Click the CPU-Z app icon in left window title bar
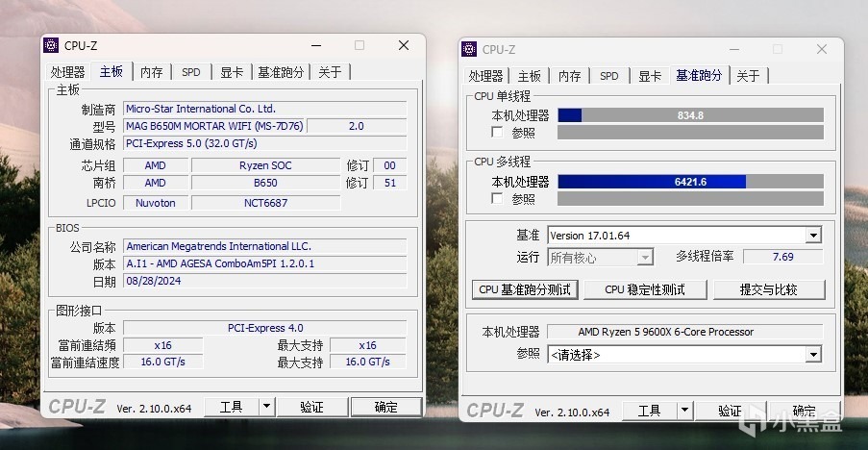 pos(51,45)
